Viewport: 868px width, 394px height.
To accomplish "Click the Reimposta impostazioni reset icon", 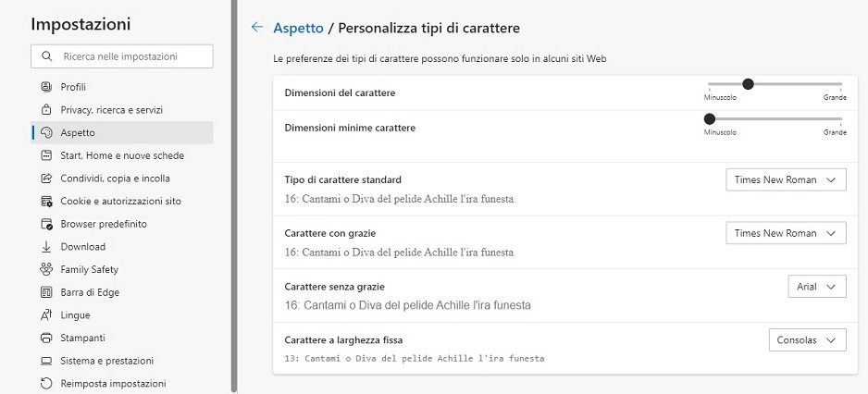I will tap(46, 384).
